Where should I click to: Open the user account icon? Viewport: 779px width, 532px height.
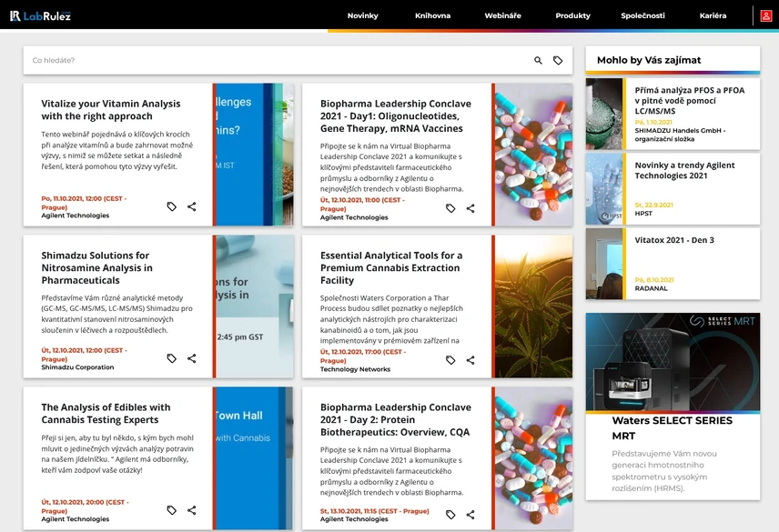point(766,15)
